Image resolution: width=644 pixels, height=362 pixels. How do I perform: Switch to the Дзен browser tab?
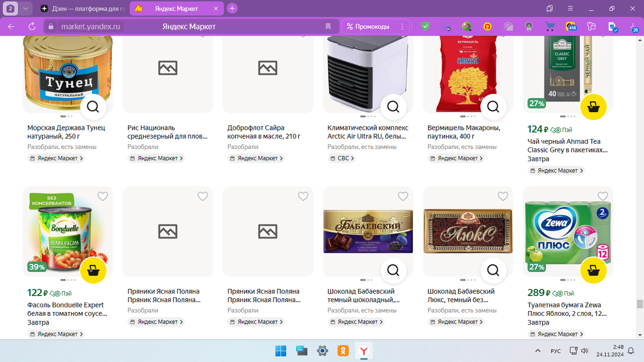(x=82, y=9)
